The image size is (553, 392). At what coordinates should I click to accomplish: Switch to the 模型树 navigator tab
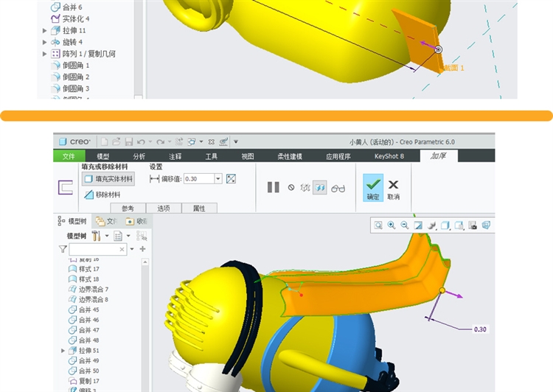72,221
